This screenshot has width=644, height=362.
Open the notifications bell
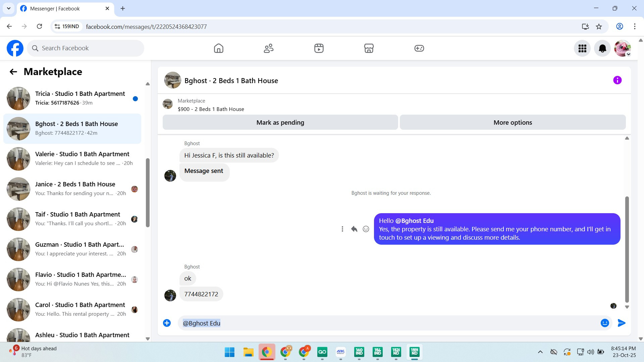coord(602,49)
